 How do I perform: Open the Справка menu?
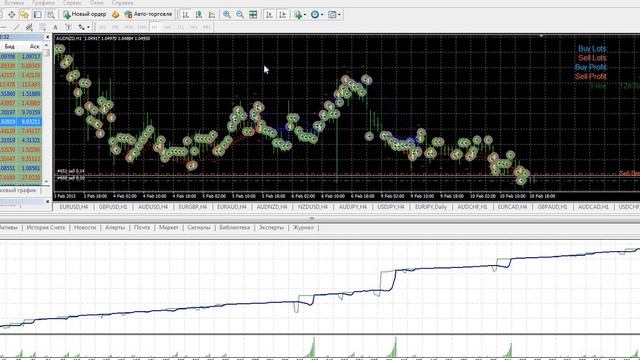[122, 2]
